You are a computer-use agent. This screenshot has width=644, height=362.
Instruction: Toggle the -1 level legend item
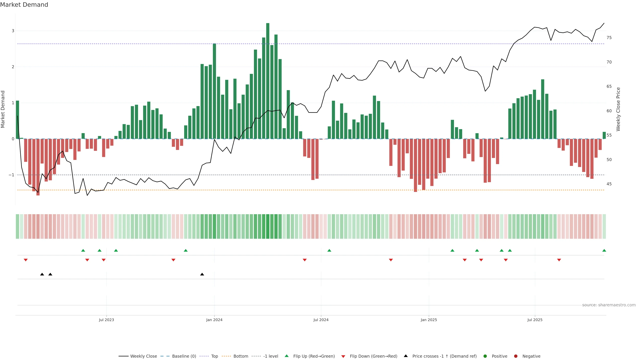click(271, 356)
